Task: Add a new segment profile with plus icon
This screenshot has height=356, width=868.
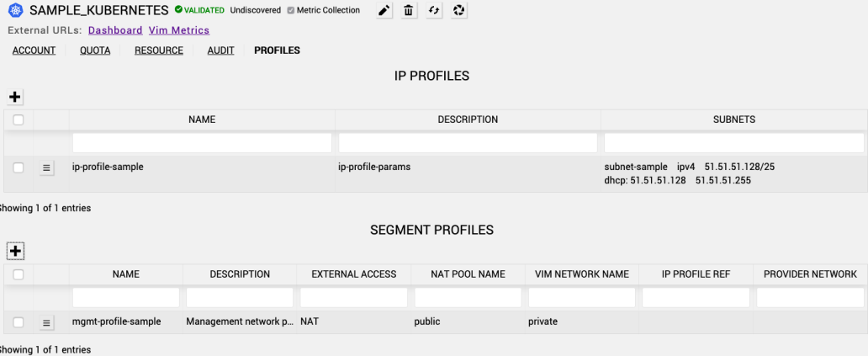Action: pos(15,251)
